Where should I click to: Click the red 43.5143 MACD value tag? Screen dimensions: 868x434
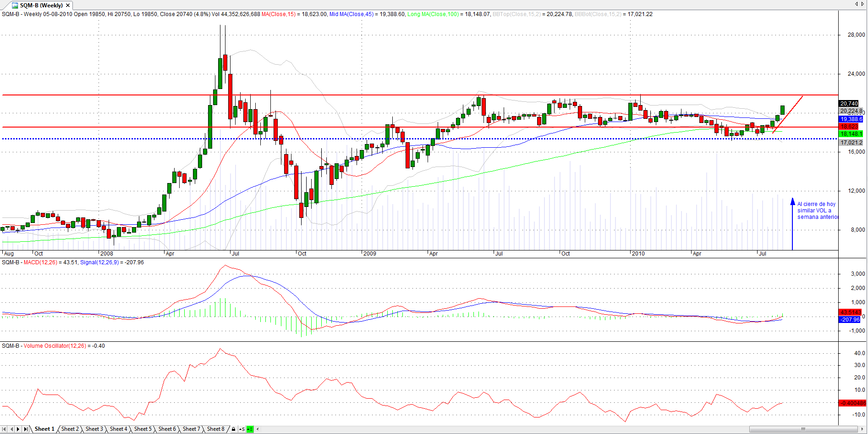(x=851, y=312)
